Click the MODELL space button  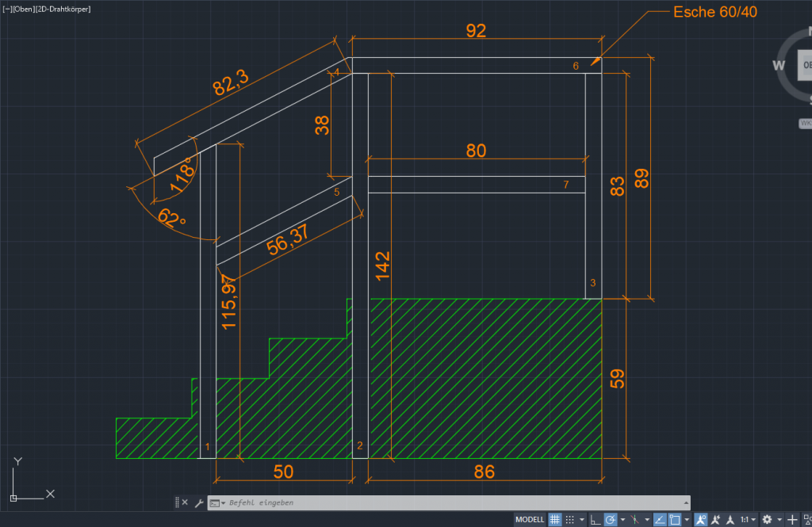(x=530, y=520)
